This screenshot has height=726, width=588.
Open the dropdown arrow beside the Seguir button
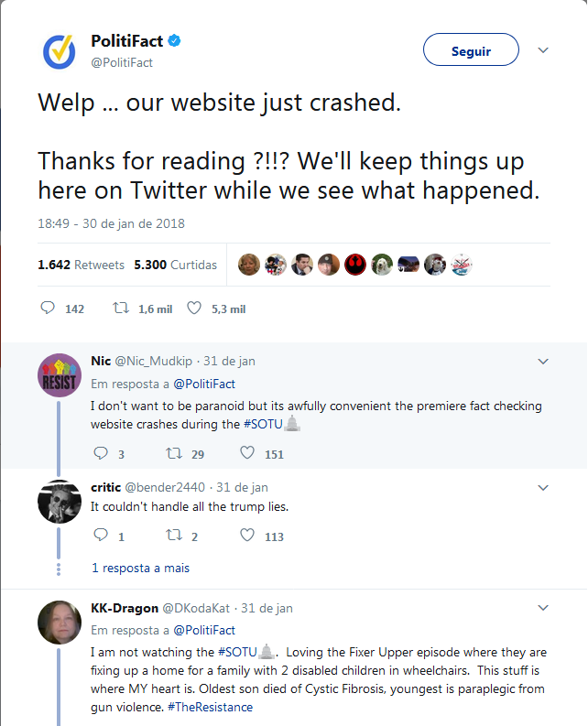[543, 50]
